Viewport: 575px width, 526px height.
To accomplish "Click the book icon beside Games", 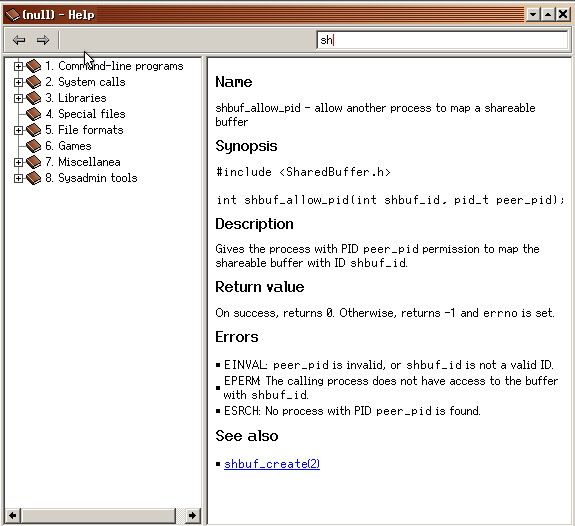I will (x=33, y=146).
